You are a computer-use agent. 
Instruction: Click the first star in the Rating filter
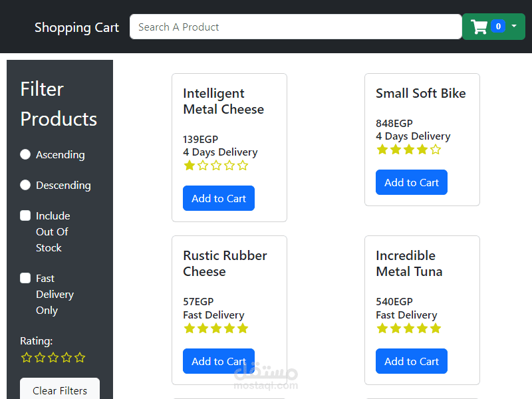click(x=27, y=357)
